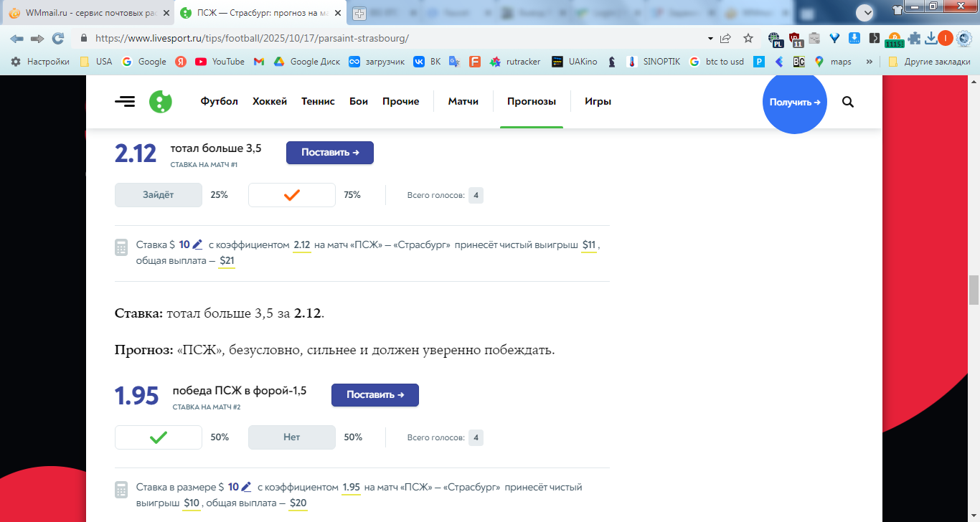Open the Google Диск bookmark
980x522 pixels.
[x=307, y=62]
